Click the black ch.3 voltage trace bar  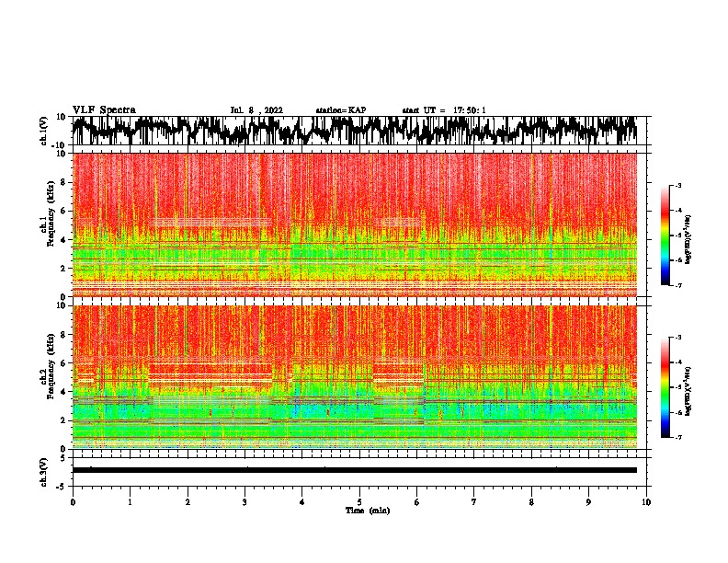click(355, 470)
